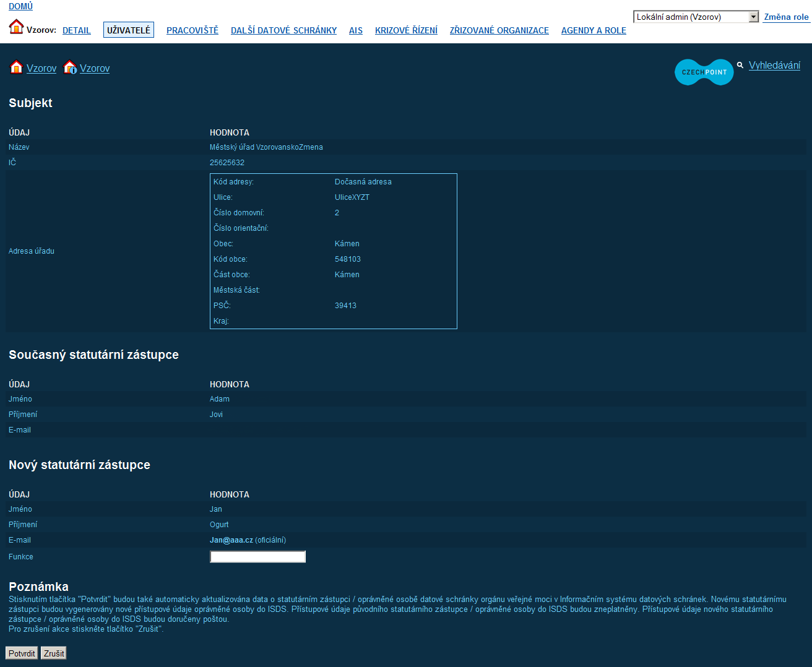Click the Obec value Kámen
Viewport: 812px width, 667px height.
pos(347,244)
